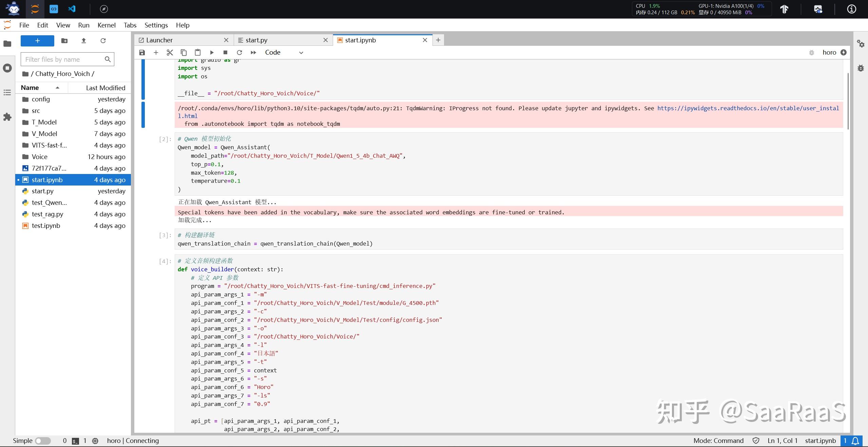Create a new folder in file browser
The image size is (868, 447).
[x=64, y=41]
